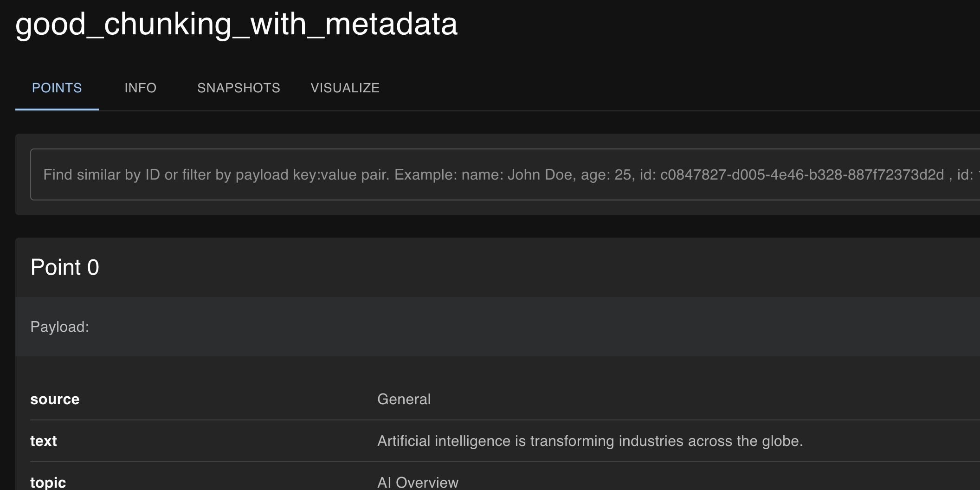
Task: Switch to the POINTS tab
Action: click(x=57, y=88)
